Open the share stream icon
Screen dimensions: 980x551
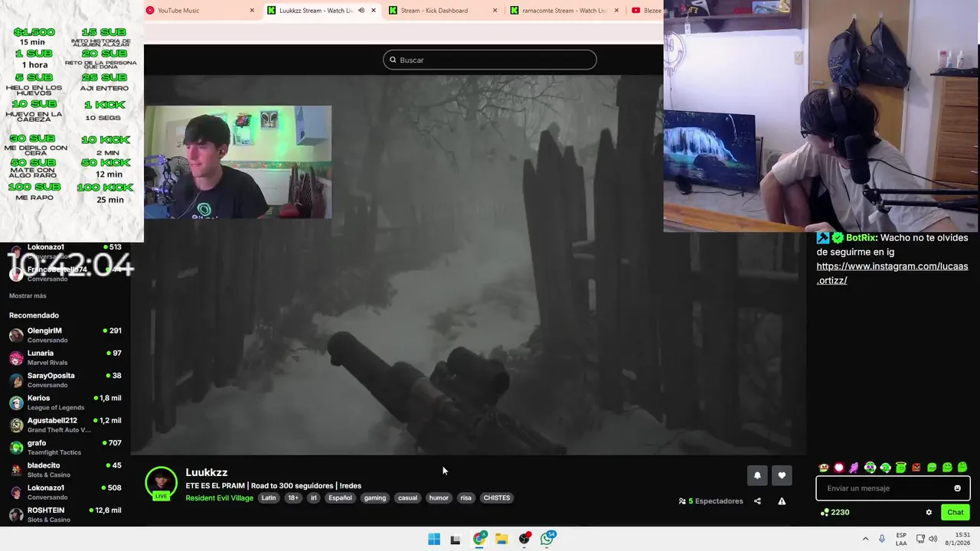(757, 501)
